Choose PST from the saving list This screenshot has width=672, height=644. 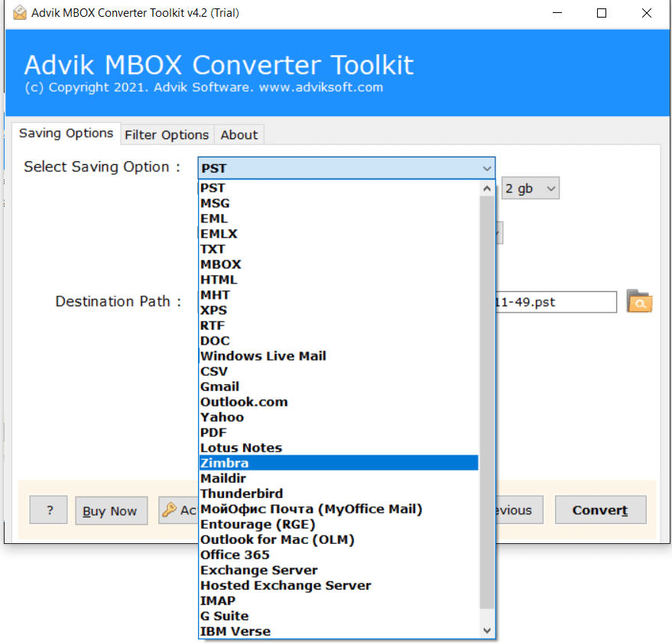pos(339,188)
